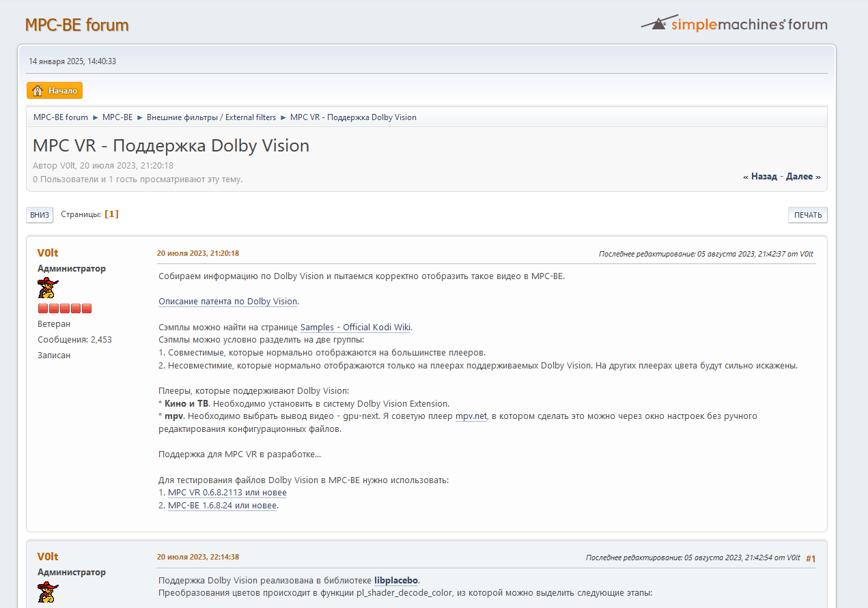
Task: Open post number #1 link
Action: [811, 559]
